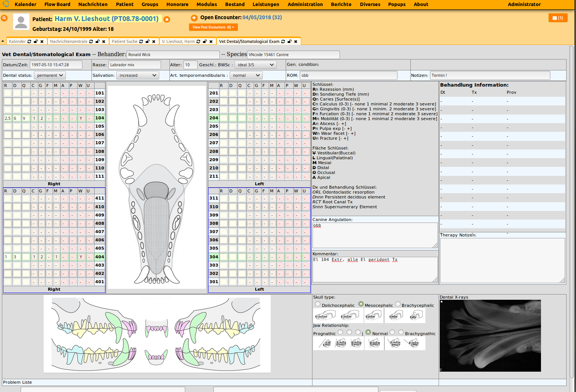
Task: Click the Kommentar text area
Action: click(375, 269)
